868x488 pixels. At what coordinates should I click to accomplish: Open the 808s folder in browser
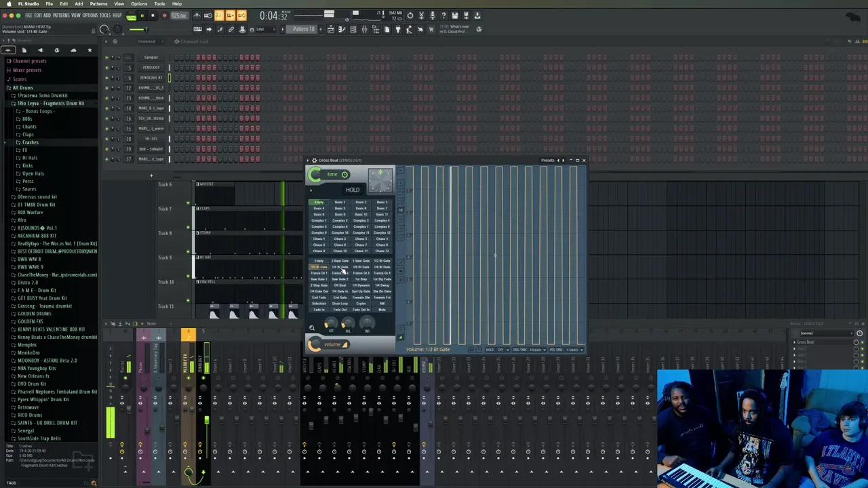coord(27,119)
